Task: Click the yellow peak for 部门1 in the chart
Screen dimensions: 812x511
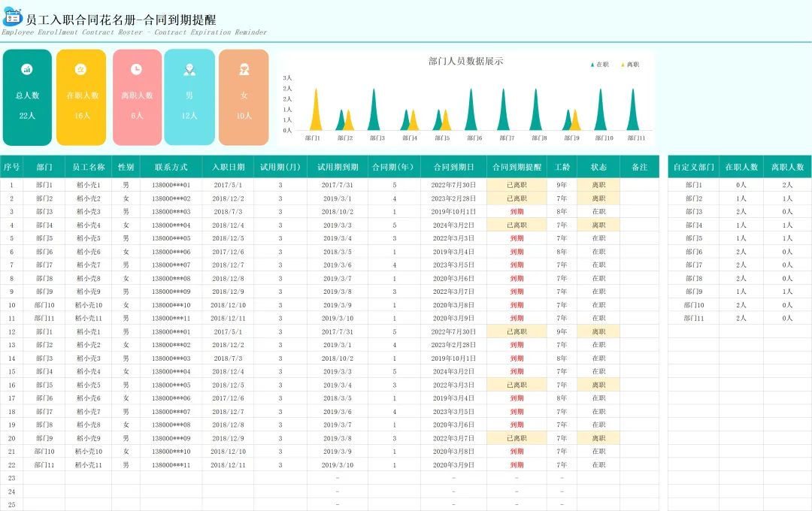Action: [315, 109]
